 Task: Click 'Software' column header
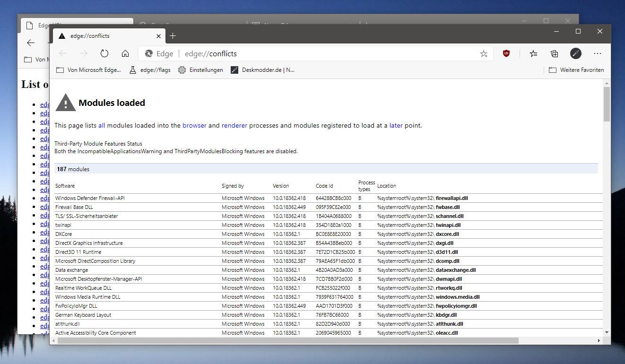point(65,186)
